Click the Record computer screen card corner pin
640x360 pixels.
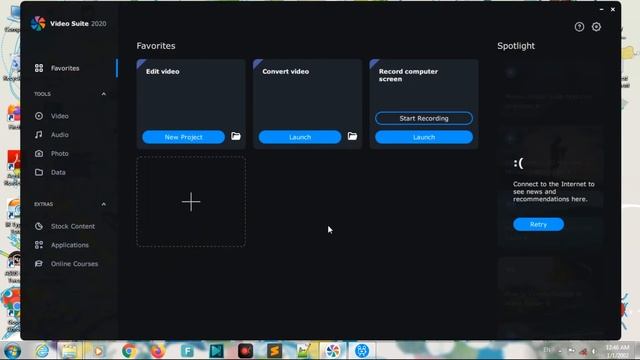374,64
